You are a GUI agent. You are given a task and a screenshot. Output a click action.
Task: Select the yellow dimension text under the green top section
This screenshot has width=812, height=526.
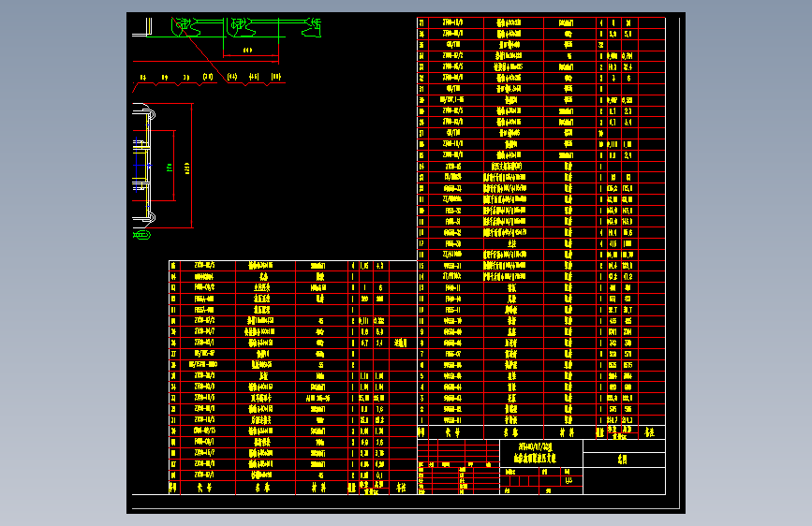[247, 51]
